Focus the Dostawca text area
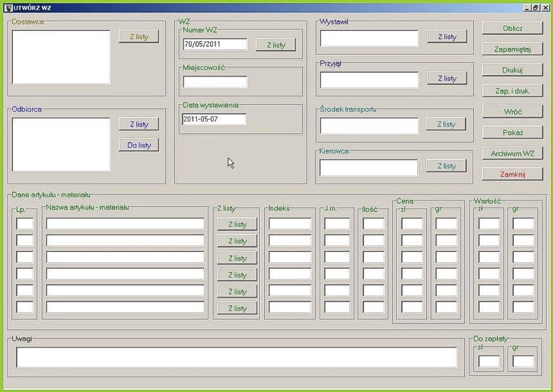 pos(61,57)
